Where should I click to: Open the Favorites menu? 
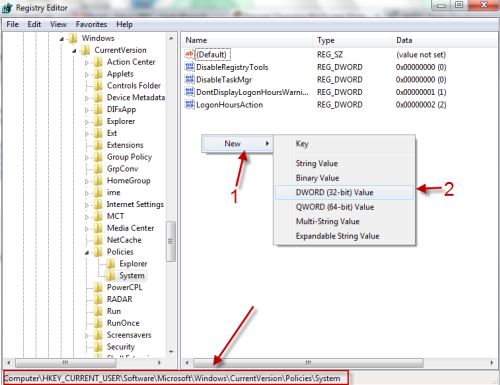[91, 24]
